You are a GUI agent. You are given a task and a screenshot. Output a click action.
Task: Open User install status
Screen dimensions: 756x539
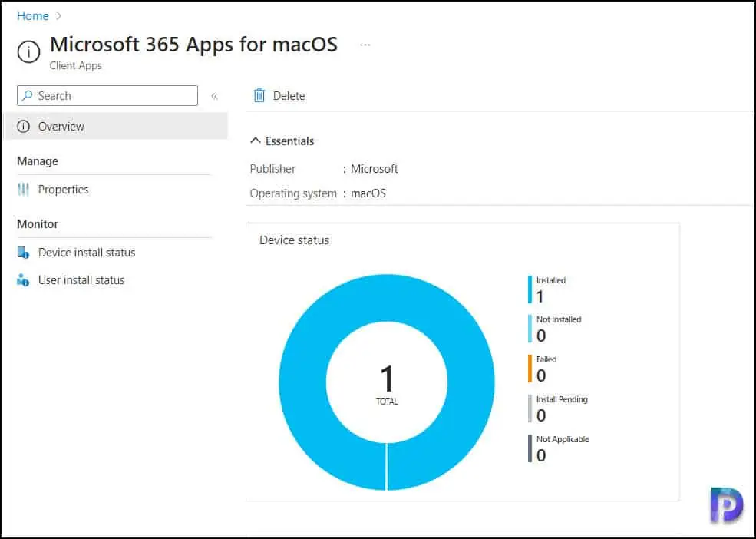click(81, 280)
